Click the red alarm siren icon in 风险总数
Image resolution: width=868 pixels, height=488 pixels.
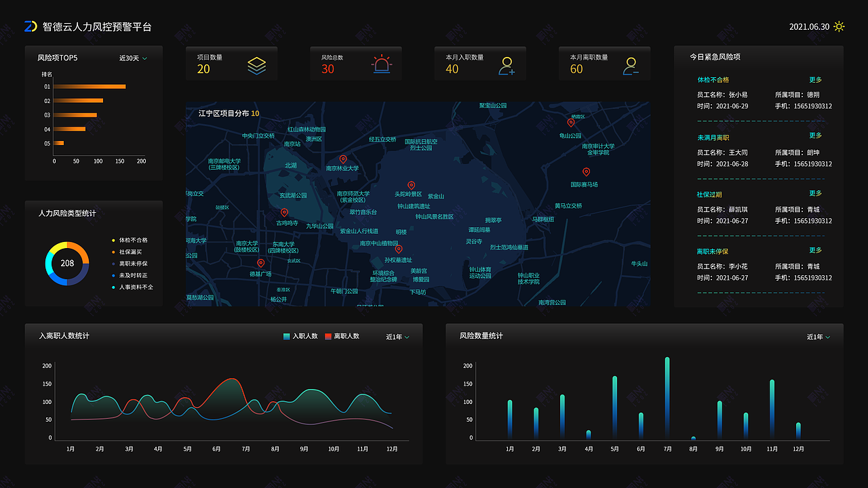click(382, 64)
